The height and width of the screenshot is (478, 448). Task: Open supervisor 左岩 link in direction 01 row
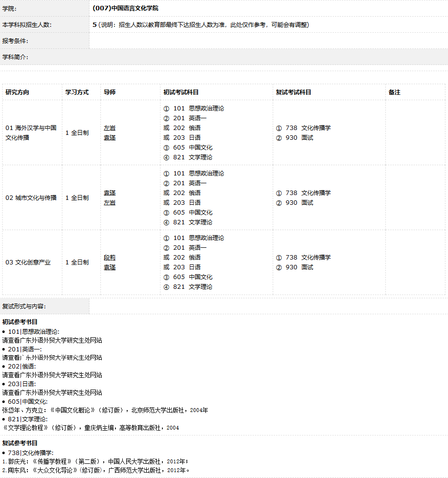tap(110, 128)
